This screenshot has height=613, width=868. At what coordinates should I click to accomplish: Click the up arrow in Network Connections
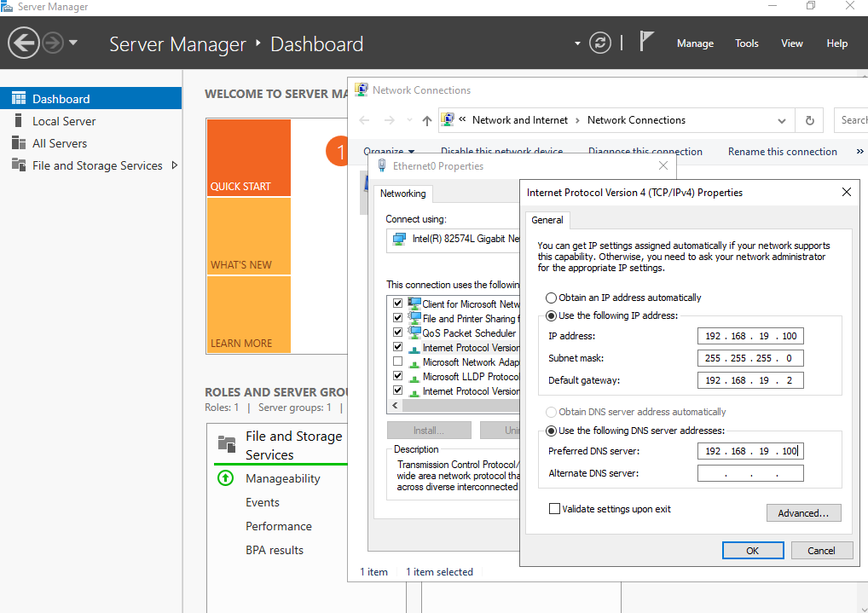point(427,120)
